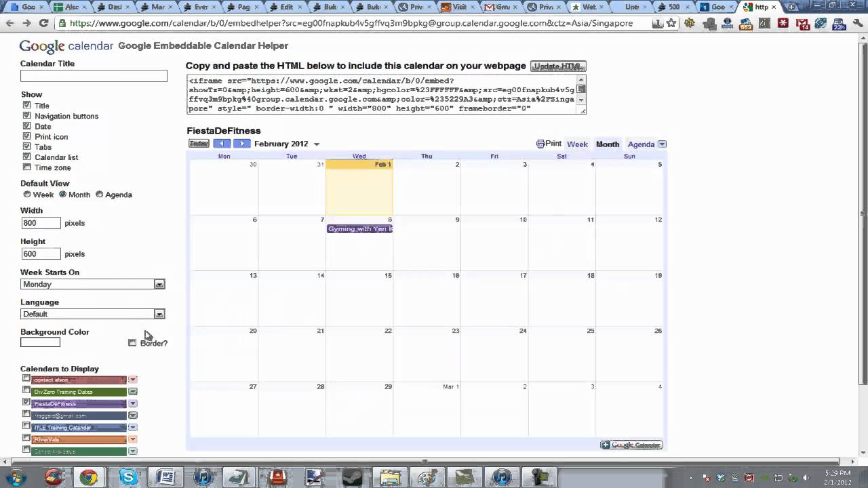
Task: Open the Language dropdown
Action: 93,314
